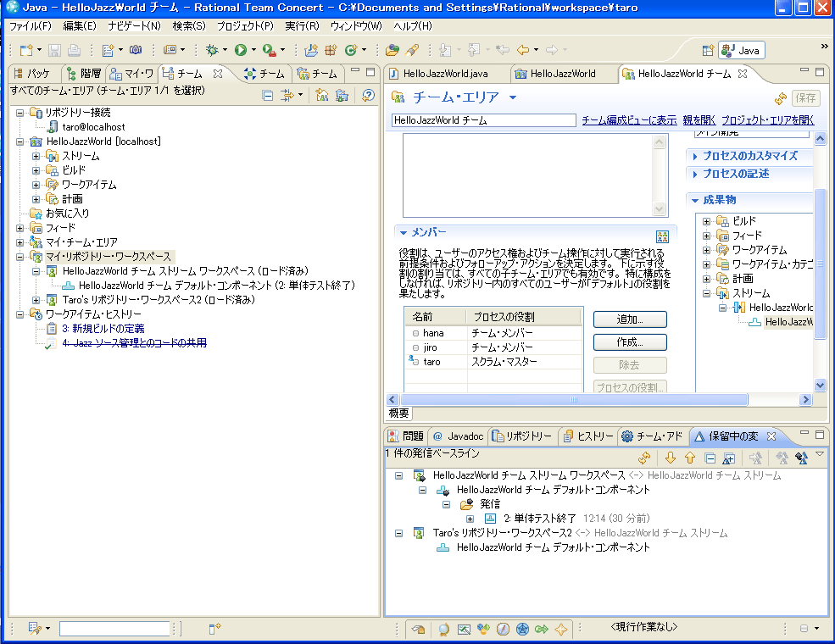Click the Back navigation yellow arrow
The height and width of the screenshot is (644, 835).
coord(523,50)
